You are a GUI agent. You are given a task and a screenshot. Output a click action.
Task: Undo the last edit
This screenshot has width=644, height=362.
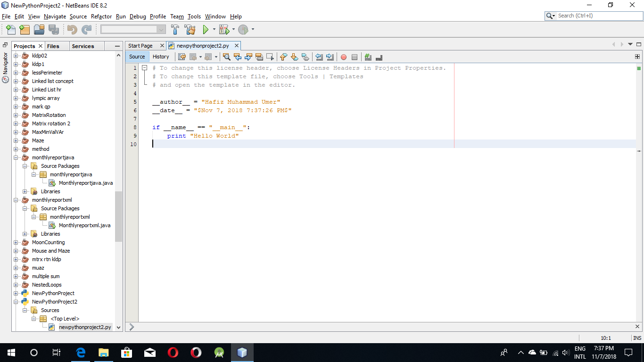(x=71, y=29)
